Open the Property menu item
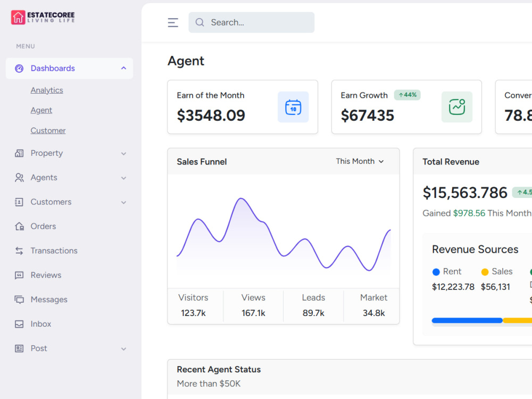This screenshot has height=399, width=532. 69,153
